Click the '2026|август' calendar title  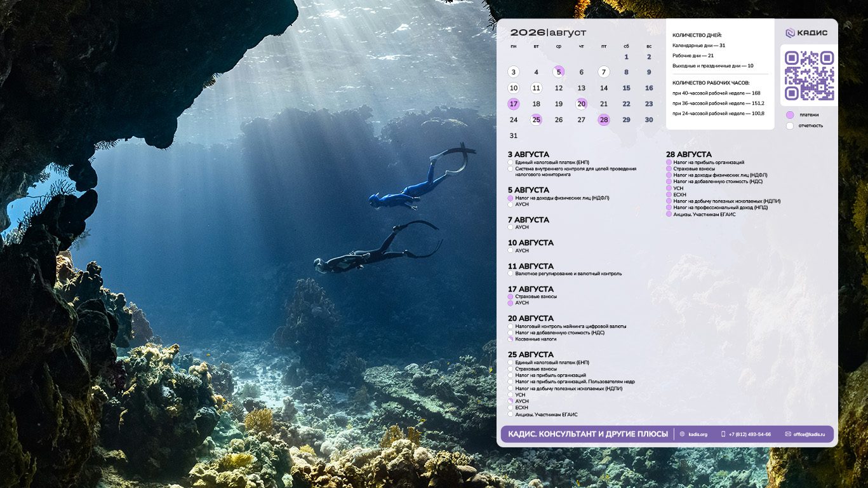549,32
